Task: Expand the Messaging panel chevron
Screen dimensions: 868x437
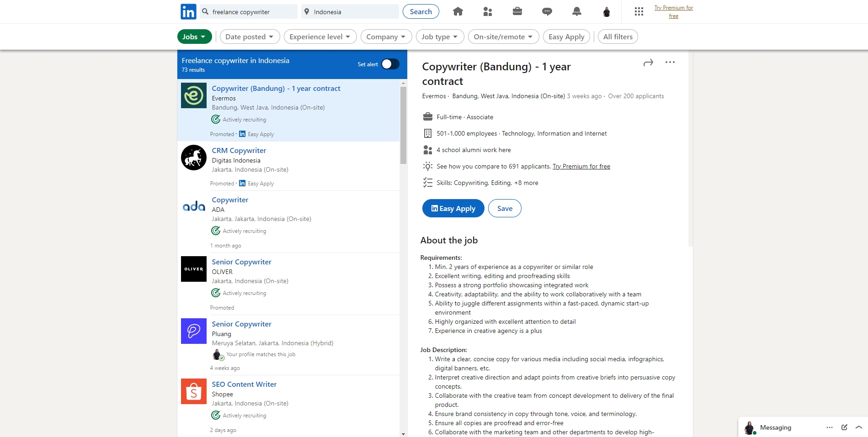Action: (x=859, y=427)
